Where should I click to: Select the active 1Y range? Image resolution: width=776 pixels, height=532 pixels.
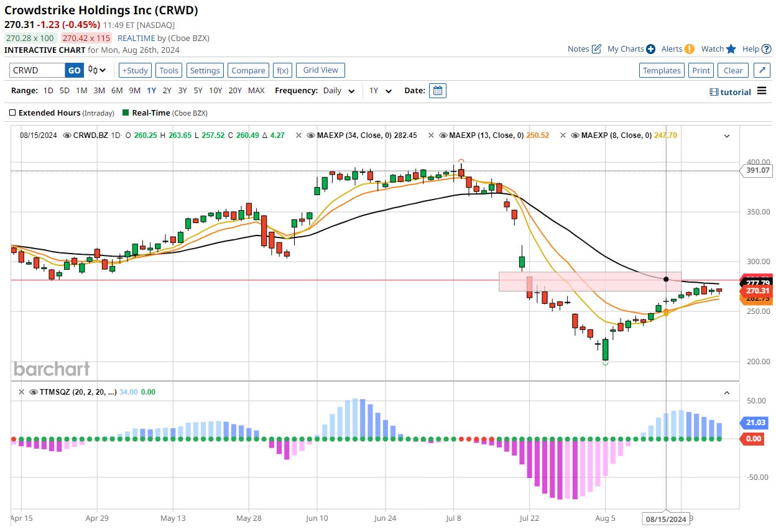pos(152,91)
